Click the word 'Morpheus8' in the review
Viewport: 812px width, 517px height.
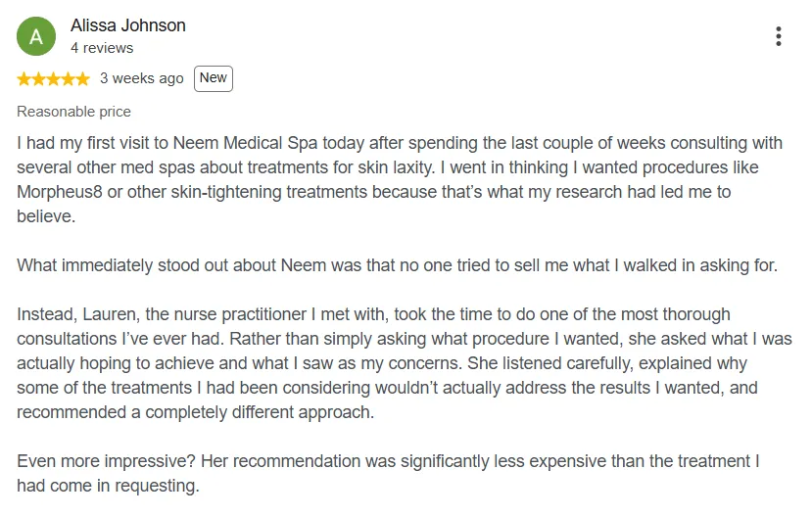tap(60, 192)
